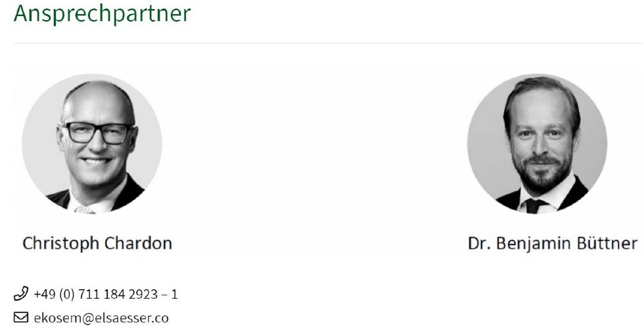644x333 pixels.
Task: Click the first name "Christoph"
Action: point(59,243)
